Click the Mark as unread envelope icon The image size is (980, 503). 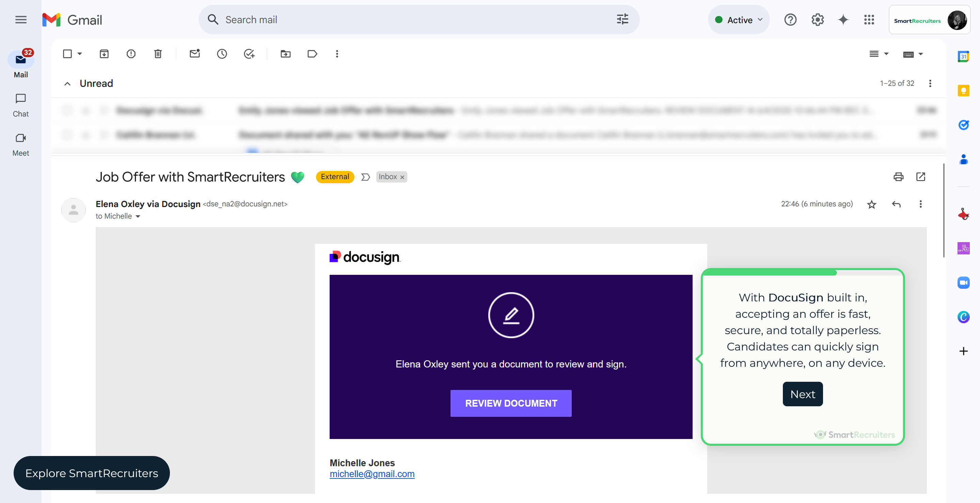[195, 54]
